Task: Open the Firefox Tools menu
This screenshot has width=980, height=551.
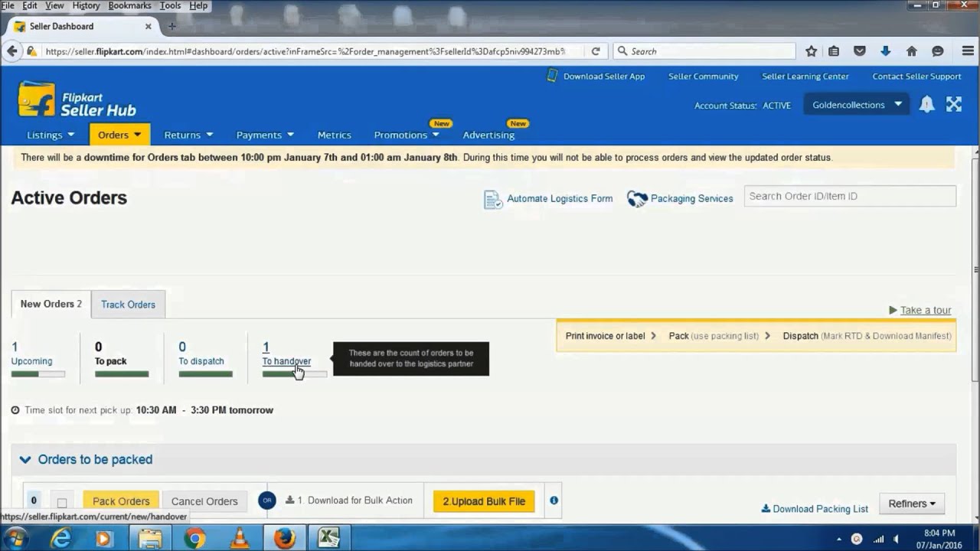Action: (x=170, y=5)
